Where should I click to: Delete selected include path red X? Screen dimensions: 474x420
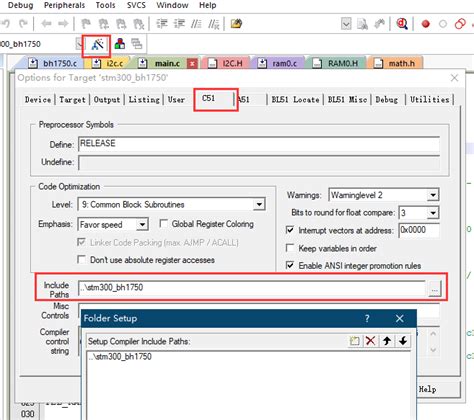(370, 341)
